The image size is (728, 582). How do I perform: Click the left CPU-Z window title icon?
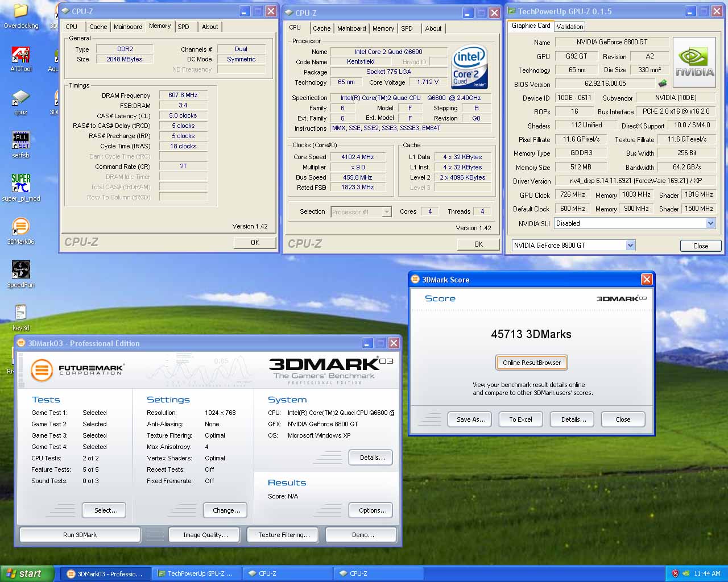[65, 11]
